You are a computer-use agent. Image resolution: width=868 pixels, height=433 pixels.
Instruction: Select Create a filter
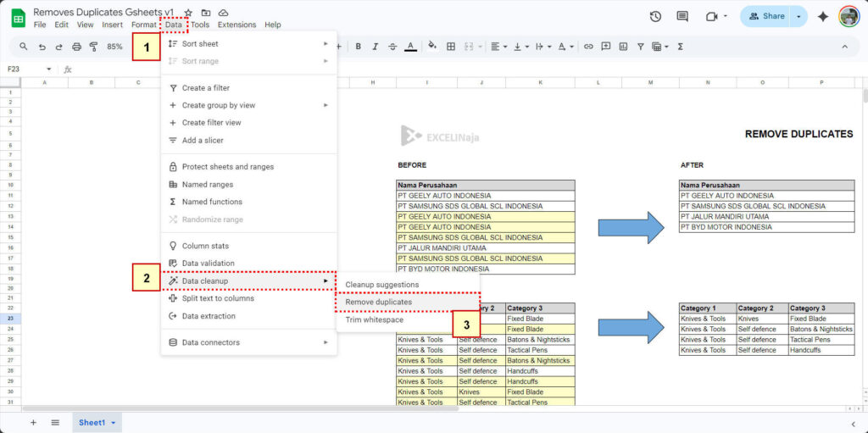[248, 88]
